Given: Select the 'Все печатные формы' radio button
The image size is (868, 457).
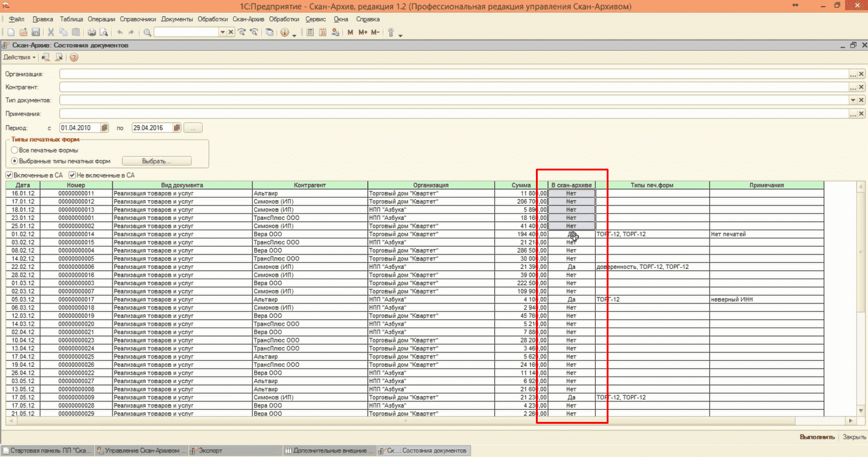Looking at the screenshot, I should [15, 150].
